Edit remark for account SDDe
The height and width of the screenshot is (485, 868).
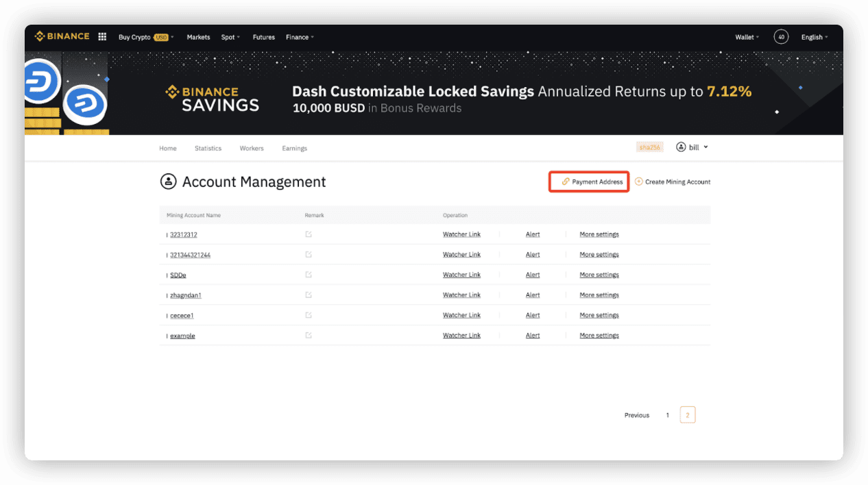(x=309, y=275)
